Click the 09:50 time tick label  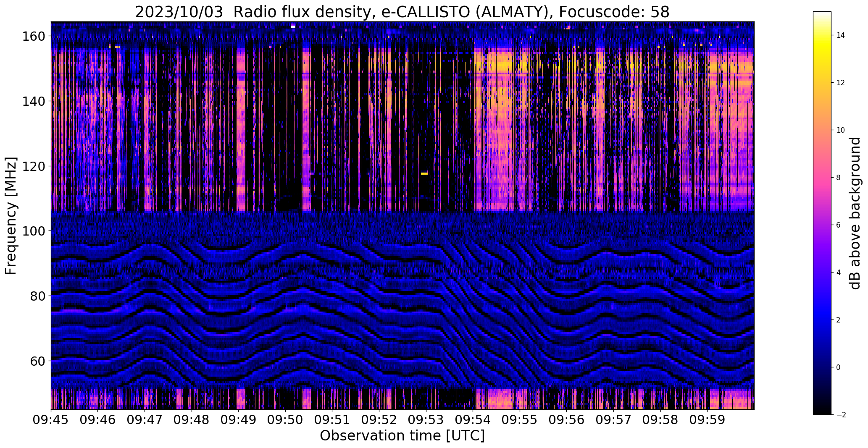[285, 420]
